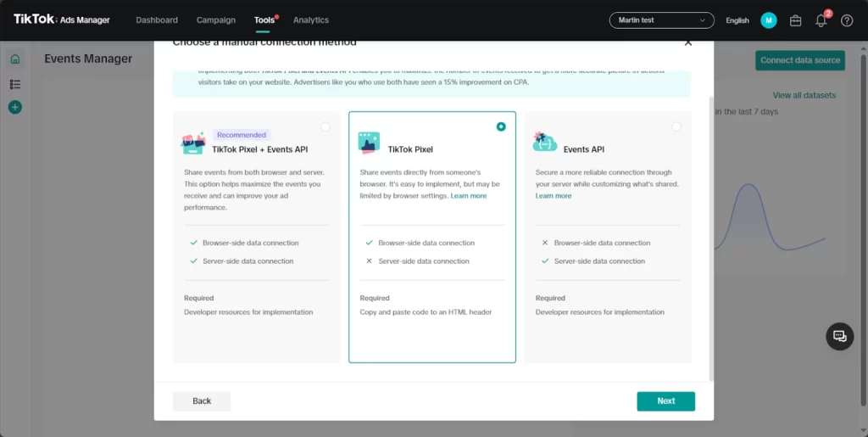Click Server-side data connection in Recommended card
The width and height of the screenshot is (868, 437).
coord(248,261)
